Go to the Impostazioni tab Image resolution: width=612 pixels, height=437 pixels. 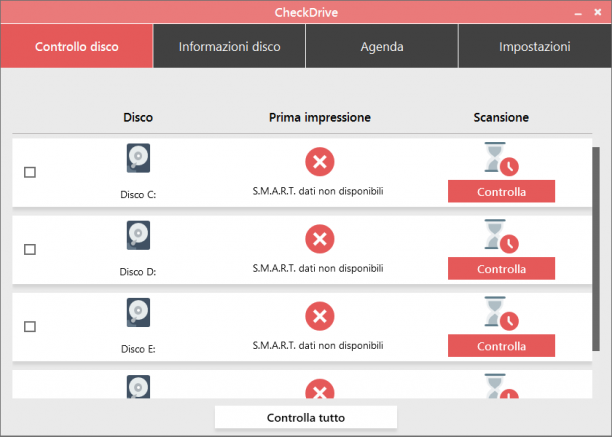pos(535,46)
